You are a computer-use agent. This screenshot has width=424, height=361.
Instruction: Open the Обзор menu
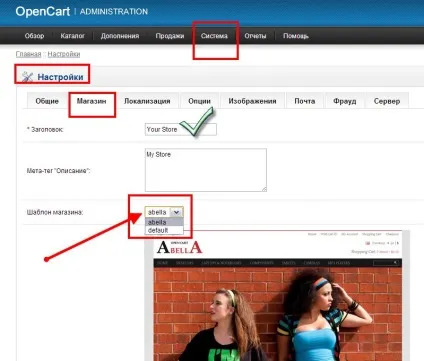point(34,36)
